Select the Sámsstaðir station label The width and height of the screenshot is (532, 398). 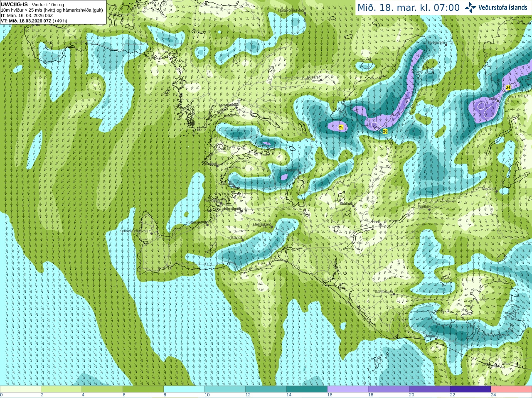click(384, 292)
